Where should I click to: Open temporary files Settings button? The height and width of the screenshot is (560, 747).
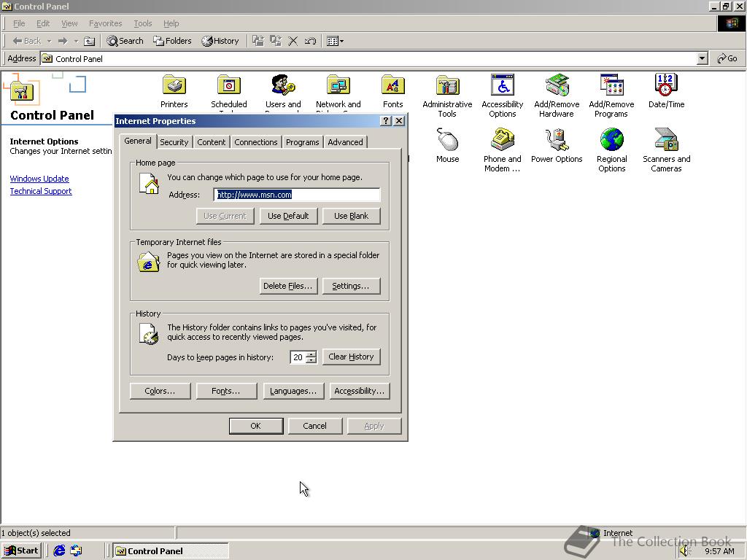point(351,286)
